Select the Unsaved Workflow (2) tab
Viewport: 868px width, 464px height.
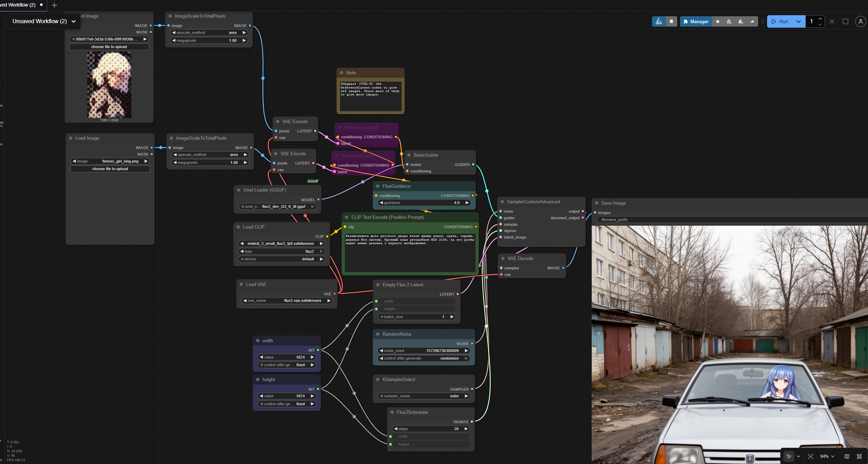coord(19,5)
